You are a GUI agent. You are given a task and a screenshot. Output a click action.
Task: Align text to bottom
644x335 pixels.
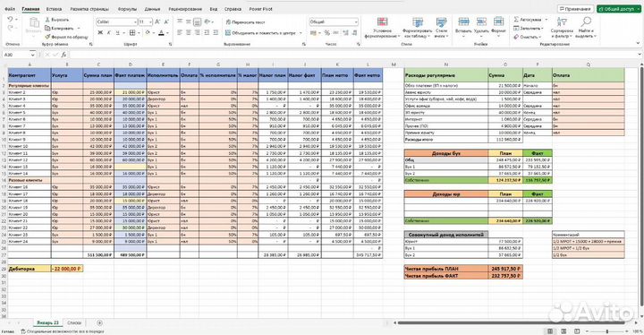(x=198, y=21)
